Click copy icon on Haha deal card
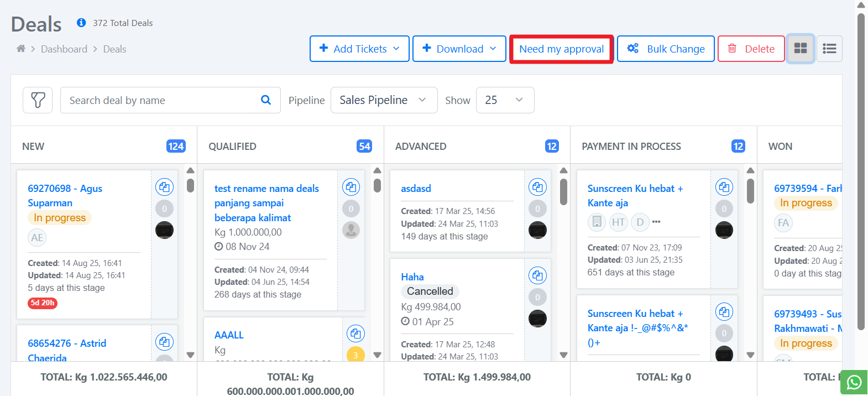The width and height of the screenshot is (868, 396). 537,275
